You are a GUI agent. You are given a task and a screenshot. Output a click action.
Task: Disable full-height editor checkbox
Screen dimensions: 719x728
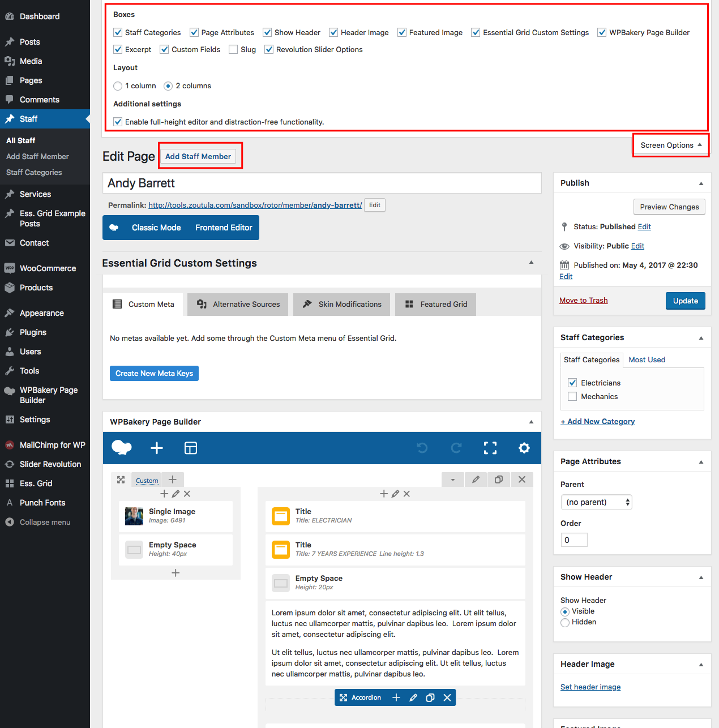click(x=118, y=122)
